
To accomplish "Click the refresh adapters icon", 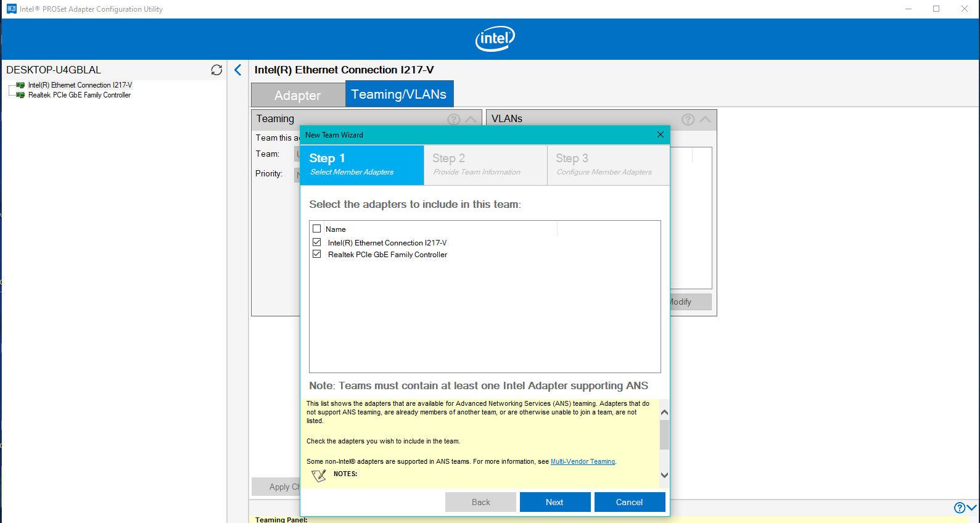I will pos(216,70).
